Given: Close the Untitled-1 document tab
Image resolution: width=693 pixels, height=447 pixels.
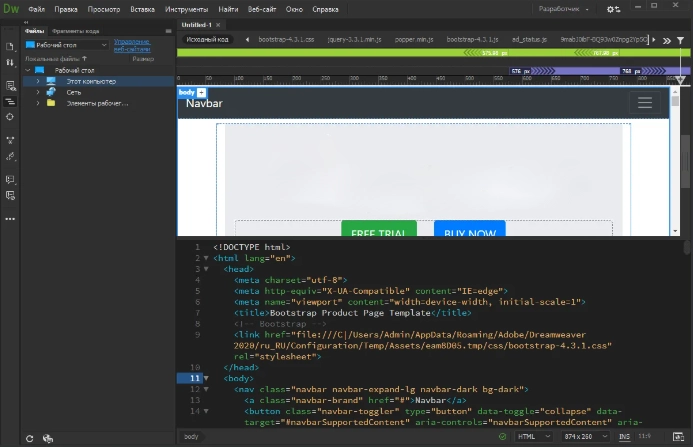Looking at the screenshot, I should (x=218, y=25).
